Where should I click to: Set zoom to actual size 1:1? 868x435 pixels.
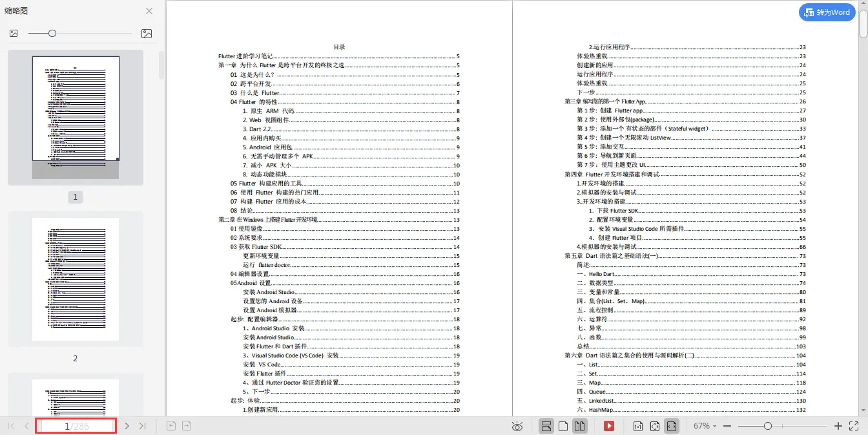click(637, 426)
